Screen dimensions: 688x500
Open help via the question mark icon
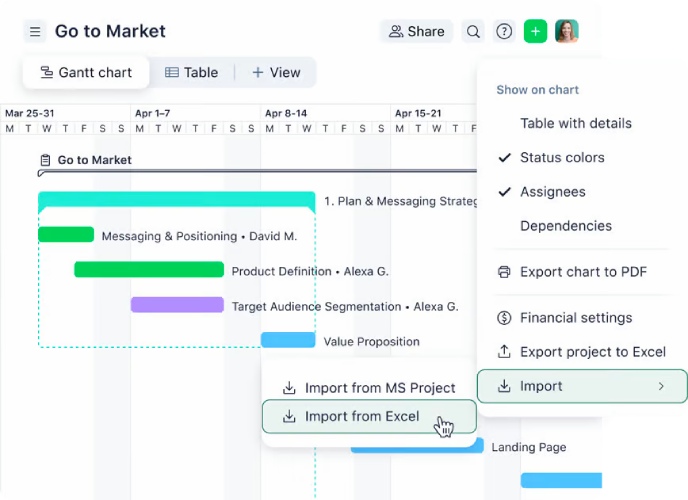(x=504, y=32)
